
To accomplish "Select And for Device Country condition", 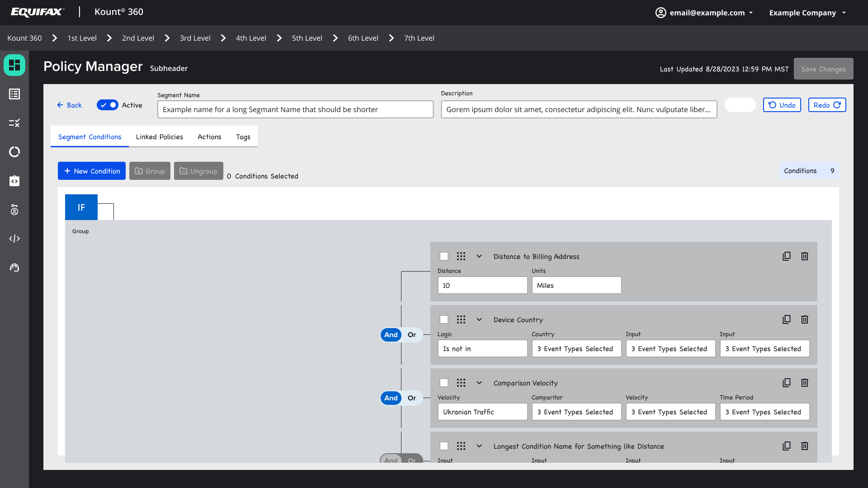I will (x=391, y=335).
